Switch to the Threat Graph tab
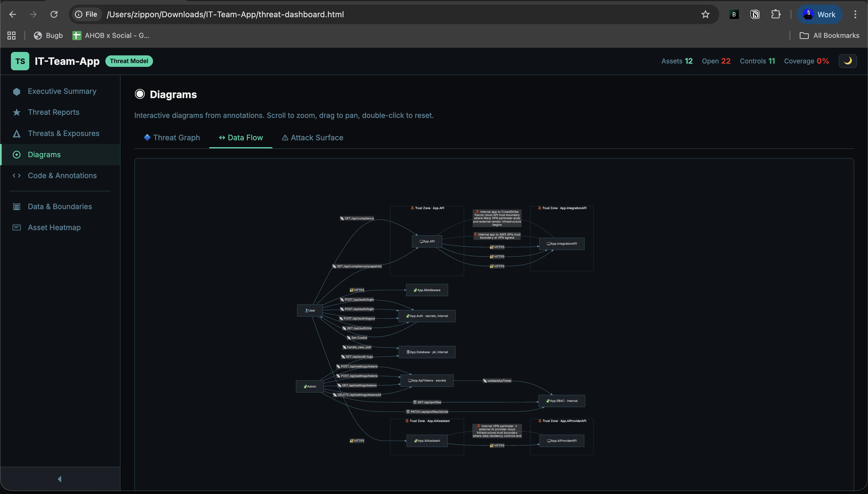Image resolution: width=868 pixels, height=494 pixels. 172,137
